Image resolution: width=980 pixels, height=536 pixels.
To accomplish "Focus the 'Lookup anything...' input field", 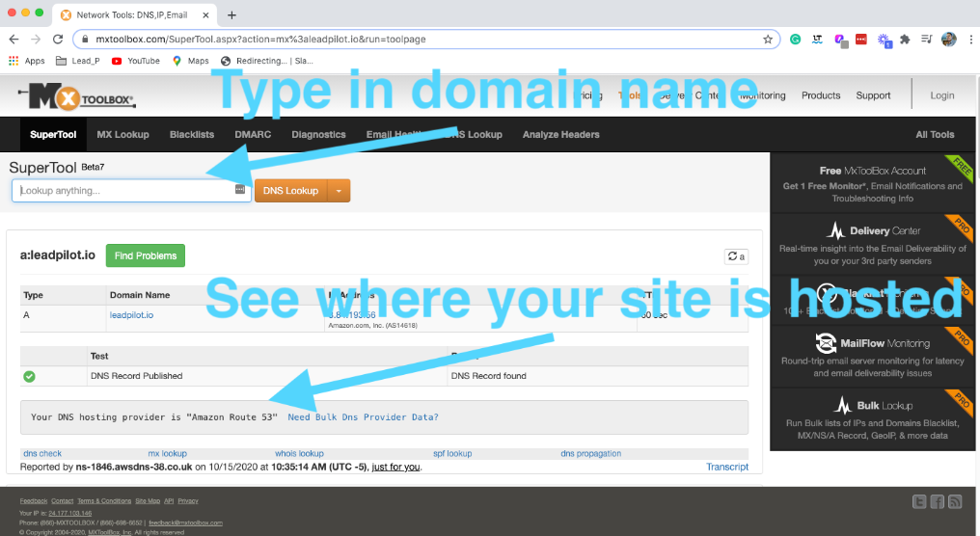I will [x=131, y=191].
